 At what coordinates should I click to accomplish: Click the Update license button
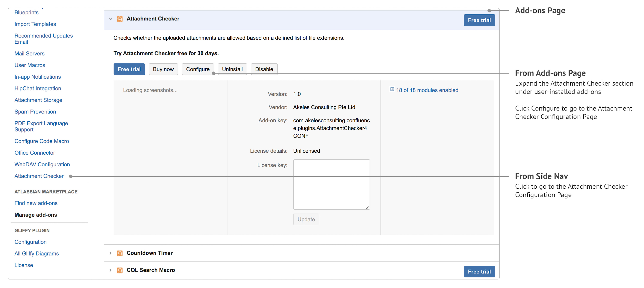[306, 219]
